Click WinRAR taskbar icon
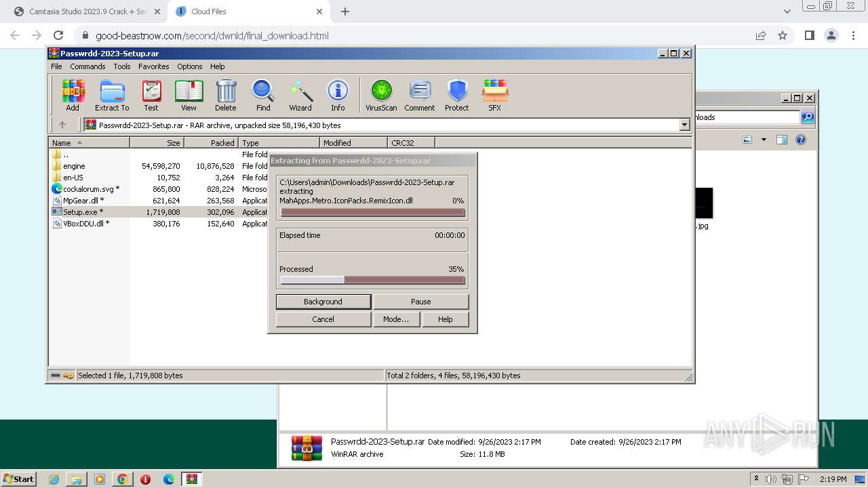The image size is (868, 488). [x=192, y=479]
